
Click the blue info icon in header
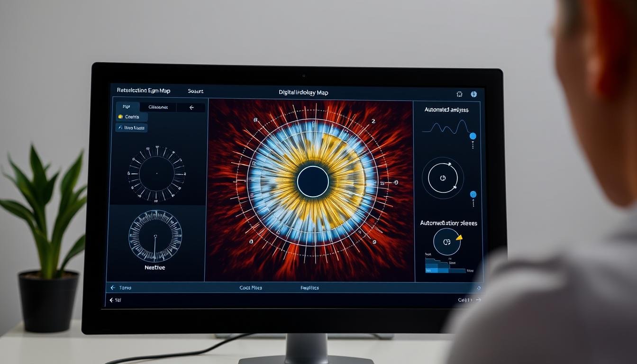coord(473,94)
